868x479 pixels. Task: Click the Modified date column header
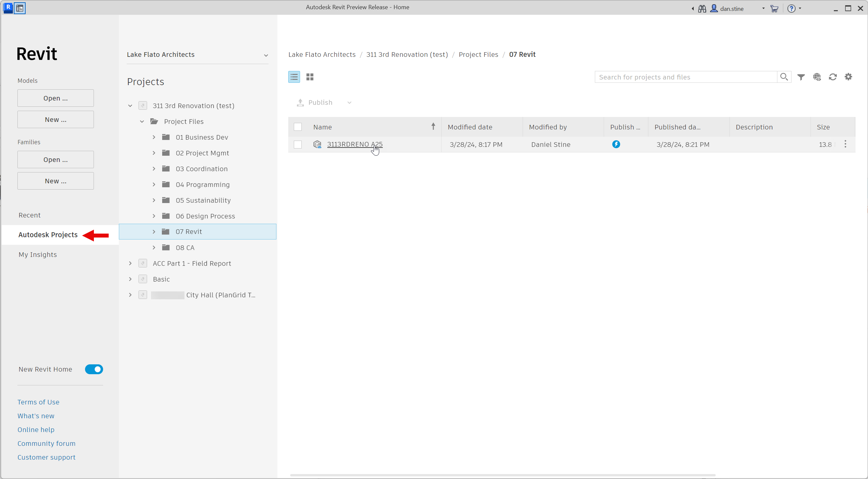tap(482, 127)
